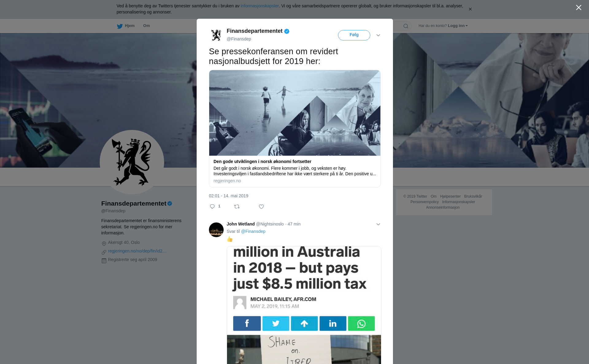The height and width of the screenshot is (364, 589).
Task: Click the Facebook share icon in image
Action: (x=247, y=324)
